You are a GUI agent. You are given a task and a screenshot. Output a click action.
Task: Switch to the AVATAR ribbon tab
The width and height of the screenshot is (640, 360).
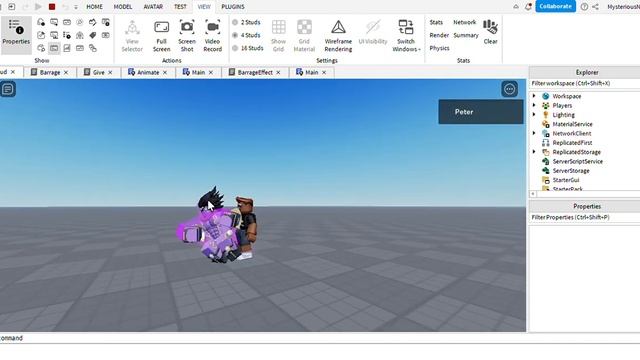153,7
